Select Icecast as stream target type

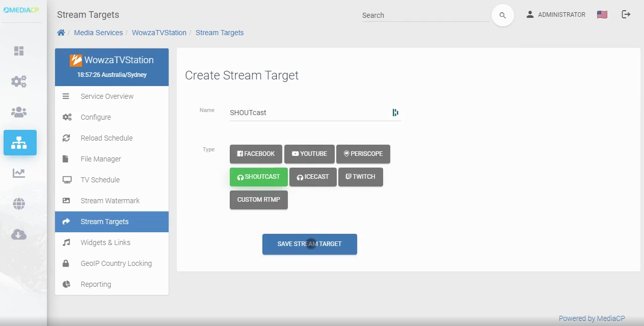313,177
